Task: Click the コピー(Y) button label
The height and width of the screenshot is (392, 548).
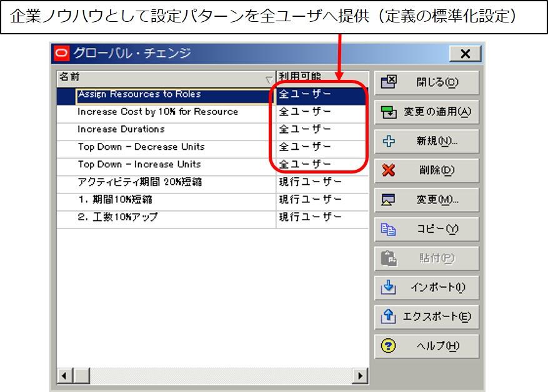Action: 437,229
